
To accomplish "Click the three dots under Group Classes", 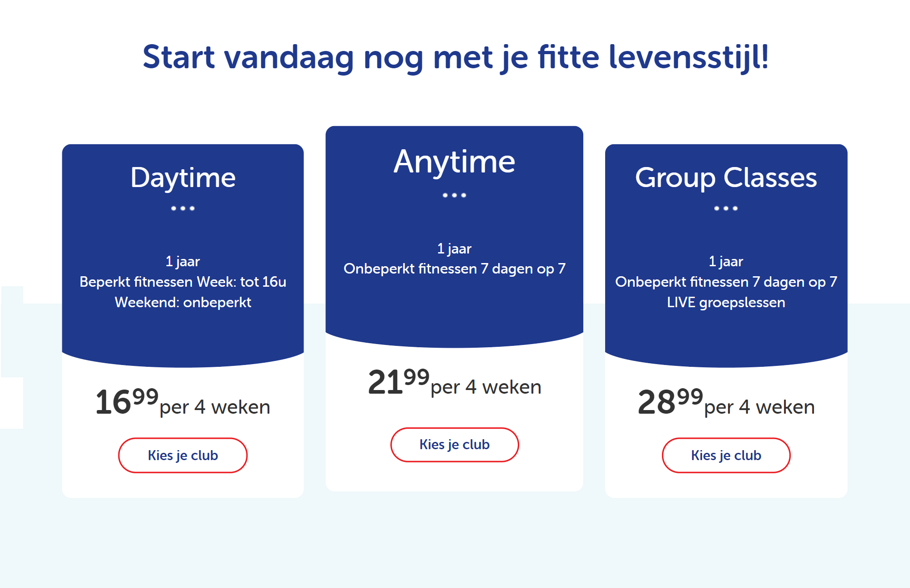I will (x=726, y=208).
